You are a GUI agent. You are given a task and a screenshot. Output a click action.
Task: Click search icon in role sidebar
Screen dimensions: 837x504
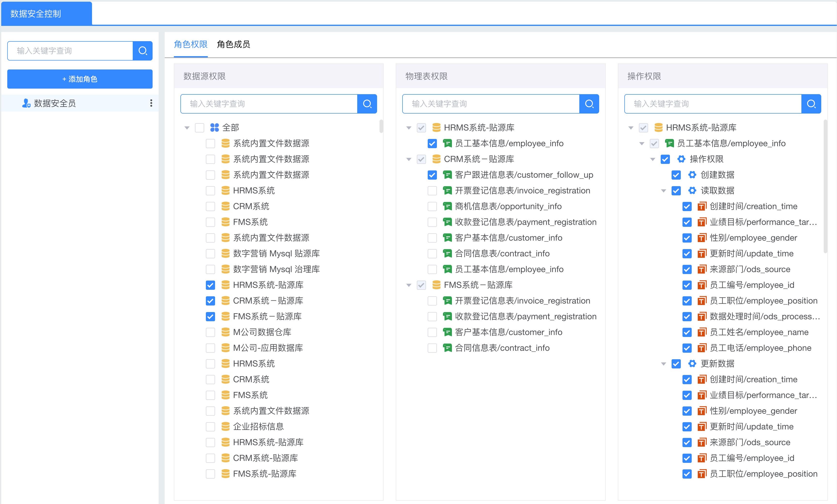(143, 51)
